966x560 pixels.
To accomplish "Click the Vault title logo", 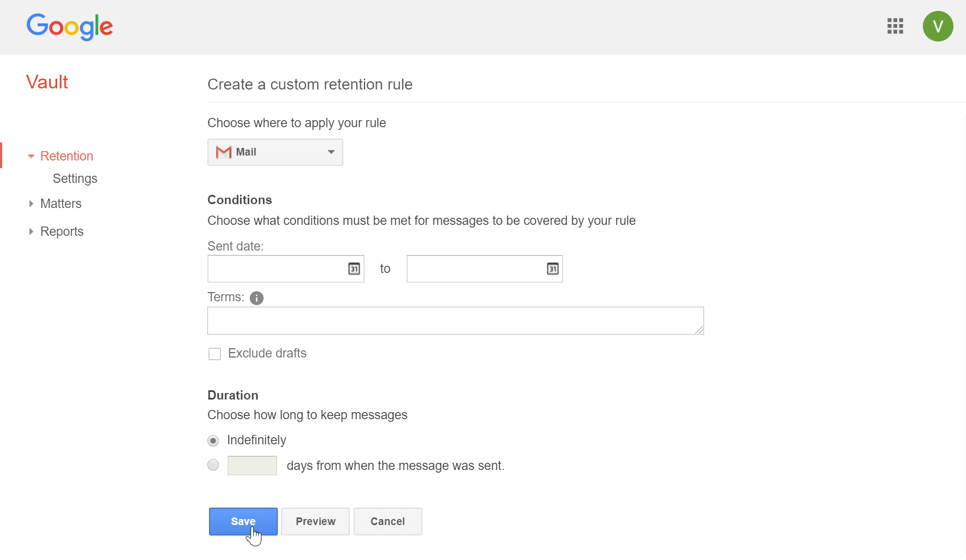I will [x=47, y=82].
